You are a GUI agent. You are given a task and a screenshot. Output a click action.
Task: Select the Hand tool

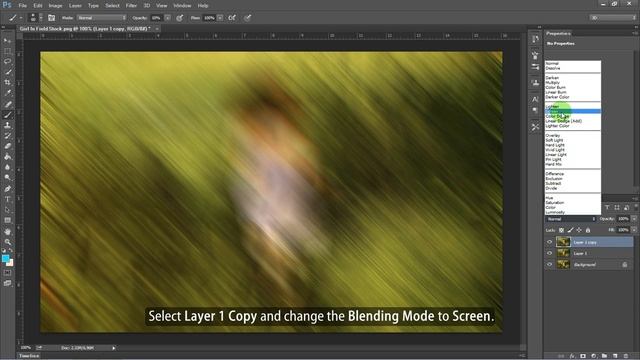[7, 231]
